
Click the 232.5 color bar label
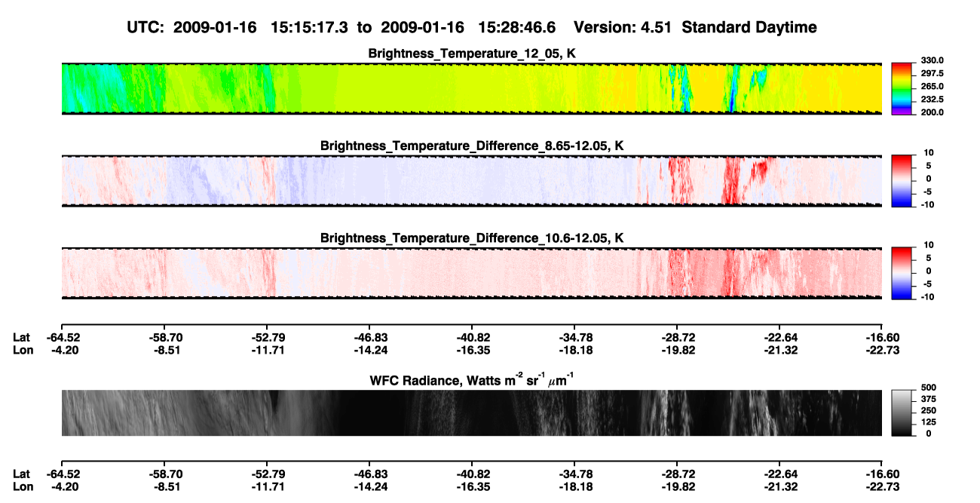point(932,100)
